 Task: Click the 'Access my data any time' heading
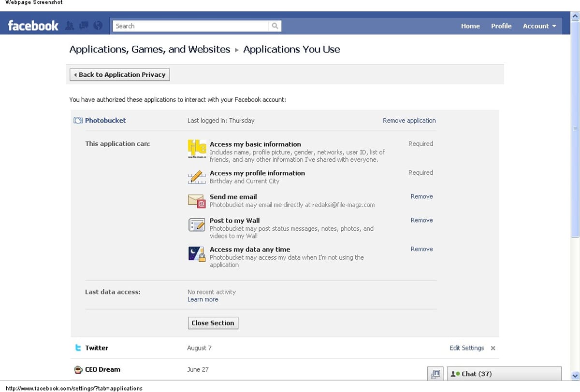coord(250,250)
